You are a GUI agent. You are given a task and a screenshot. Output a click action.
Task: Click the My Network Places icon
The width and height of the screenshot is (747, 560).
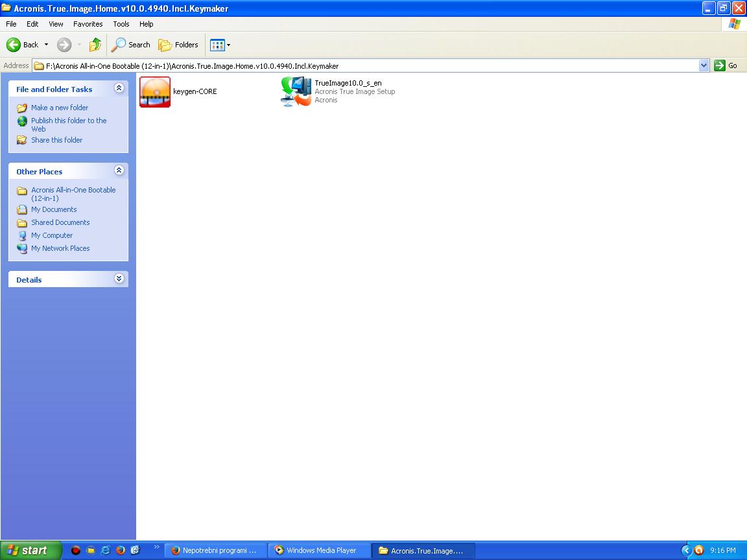click(22, 249)
